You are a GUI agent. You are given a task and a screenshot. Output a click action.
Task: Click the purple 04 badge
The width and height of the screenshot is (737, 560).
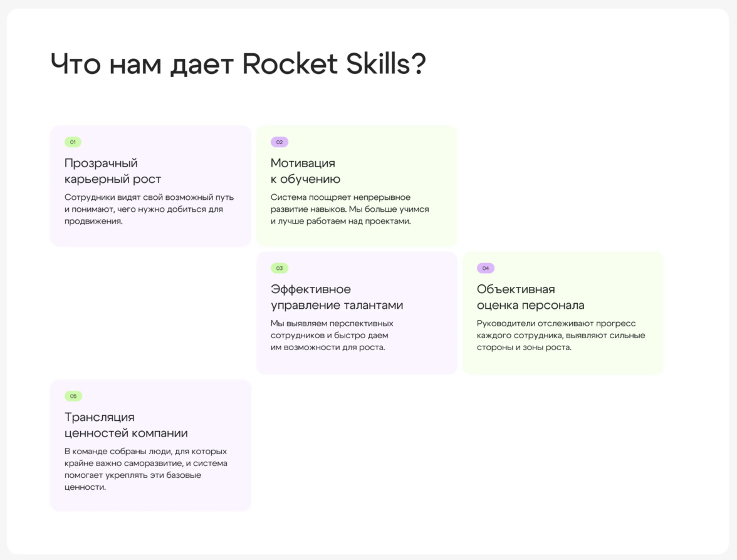pyautogui.click(x=486, y=268)
